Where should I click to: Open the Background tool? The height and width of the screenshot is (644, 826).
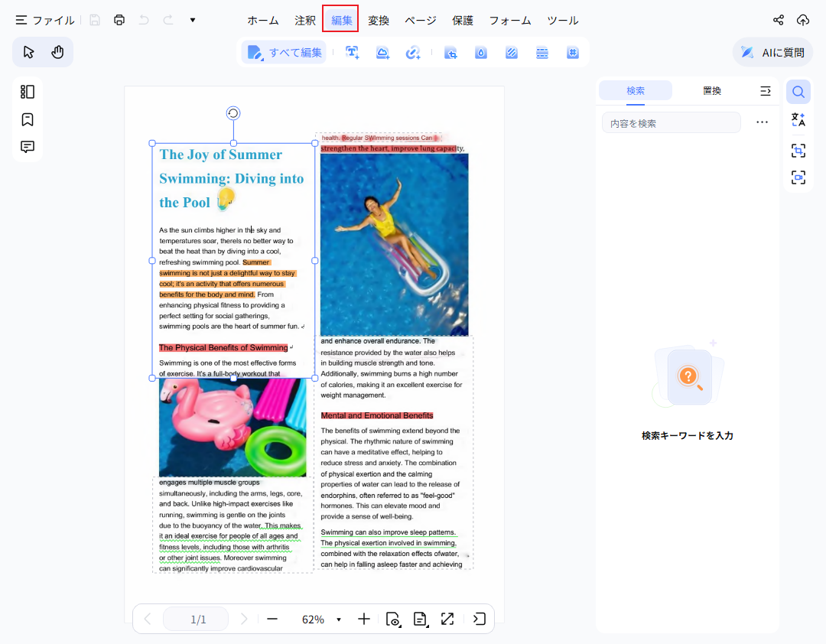(x=512, y=52)
